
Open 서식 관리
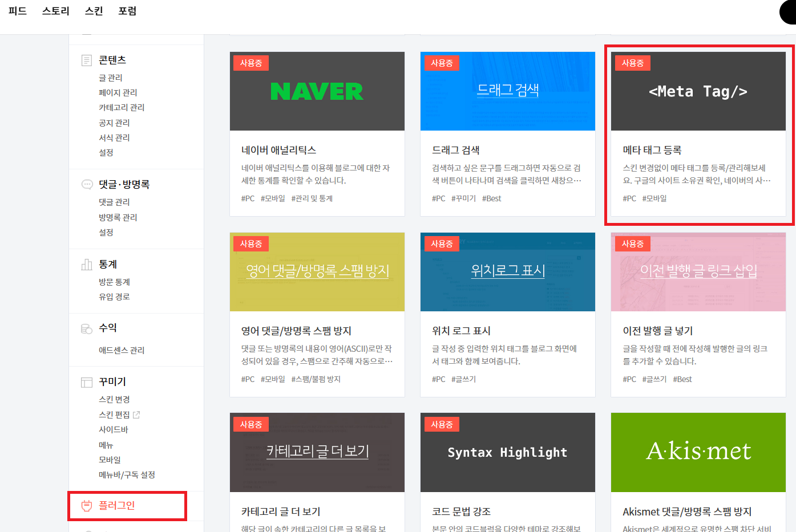(x=114, y=137)
